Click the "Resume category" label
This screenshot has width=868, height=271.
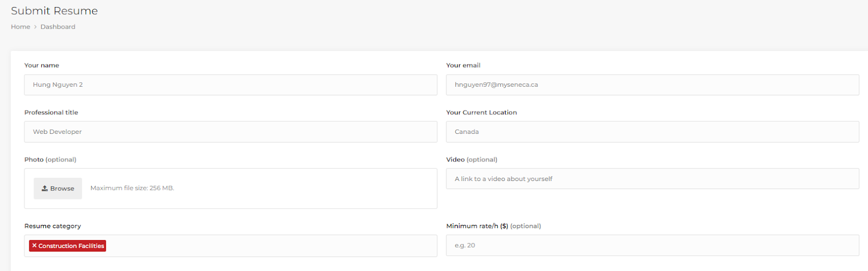[x=53, y=226]
